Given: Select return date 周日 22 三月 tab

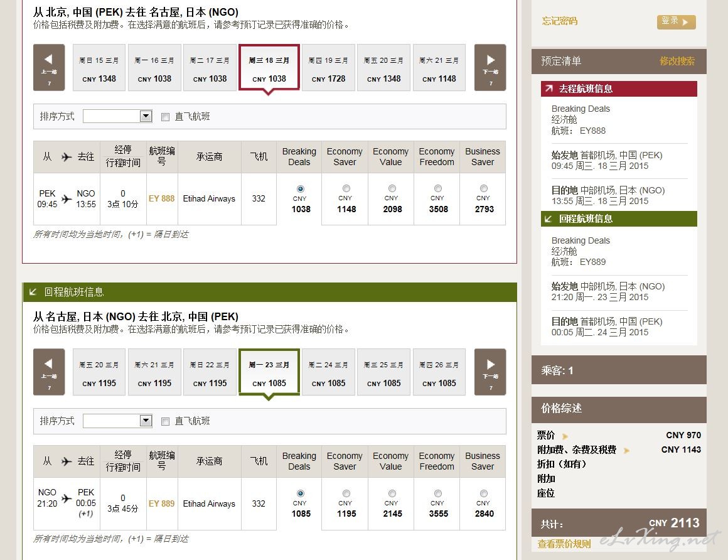Looking at the screenshot, I should (210, 372).
